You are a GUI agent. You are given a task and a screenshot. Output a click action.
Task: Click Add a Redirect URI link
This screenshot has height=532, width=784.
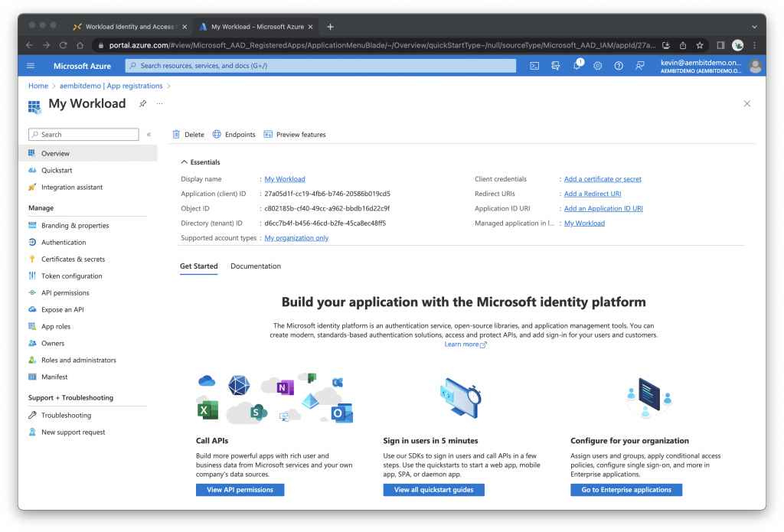click(x=593, y=194)
